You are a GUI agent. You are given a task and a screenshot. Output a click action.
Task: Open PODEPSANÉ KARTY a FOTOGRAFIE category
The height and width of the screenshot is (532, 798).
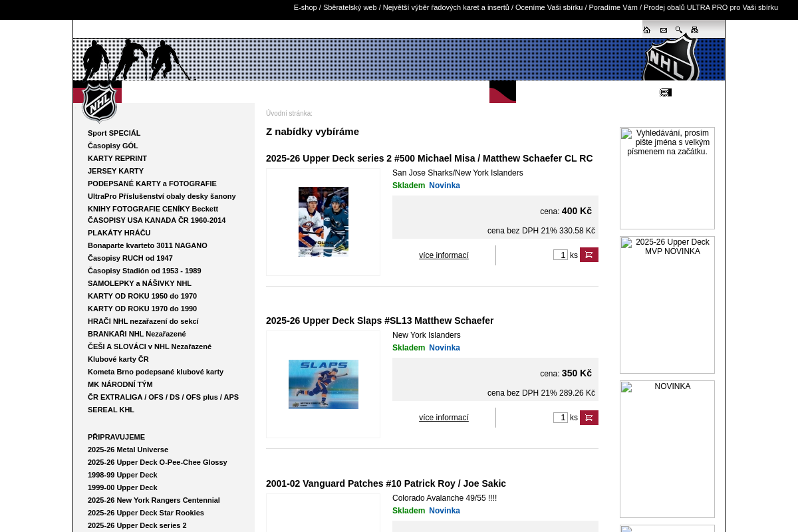coord(152,184)
